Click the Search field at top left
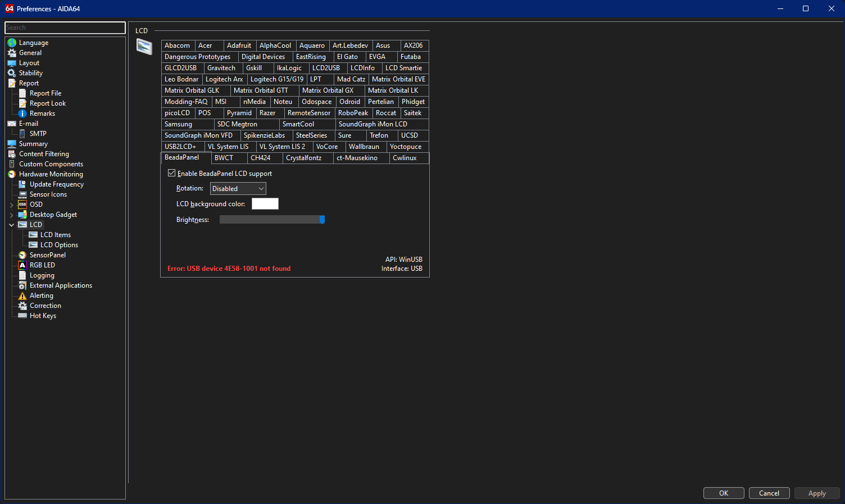 point(65,27)
